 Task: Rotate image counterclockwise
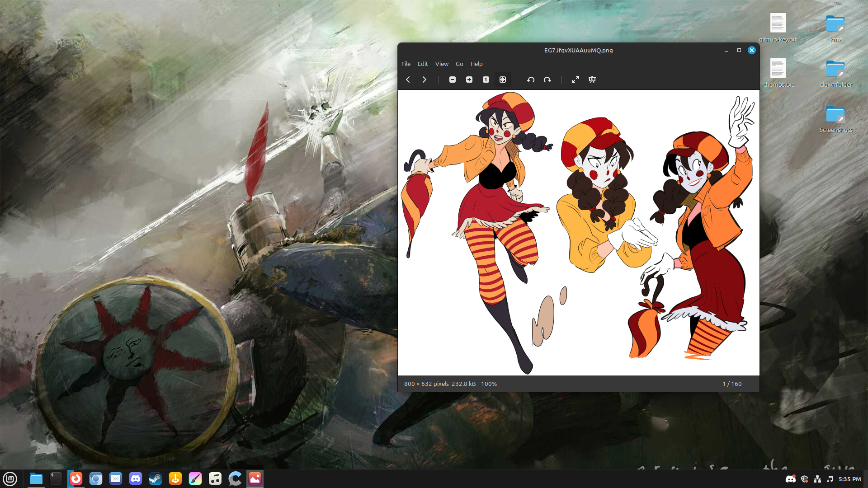(x=531, y=80)
